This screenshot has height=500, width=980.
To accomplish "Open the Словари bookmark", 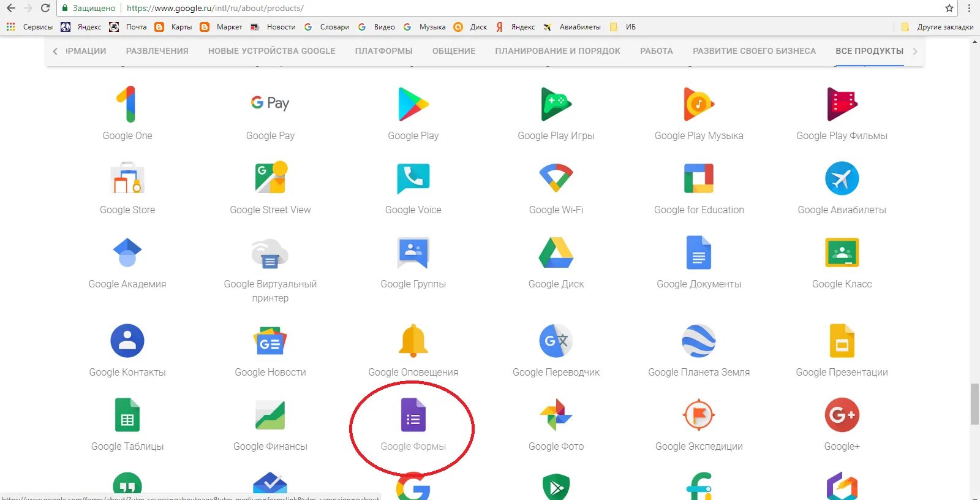I will point(326,27).
